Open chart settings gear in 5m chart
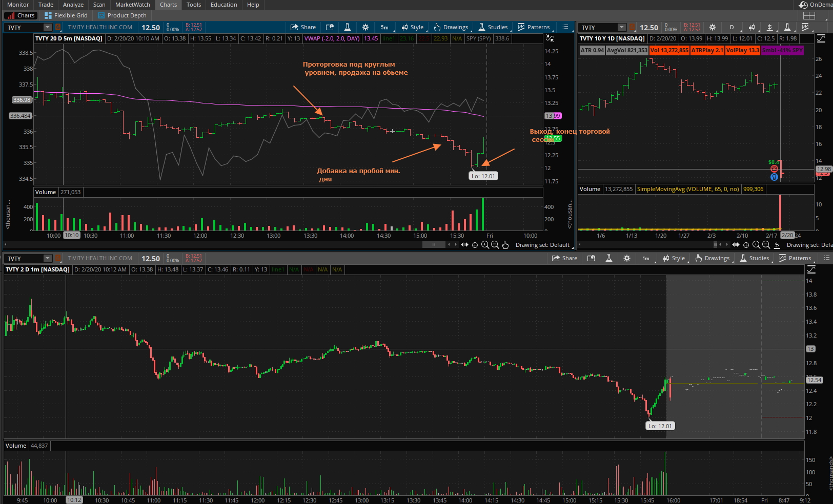Screen dimensions: 833x504 click(365, 28)
